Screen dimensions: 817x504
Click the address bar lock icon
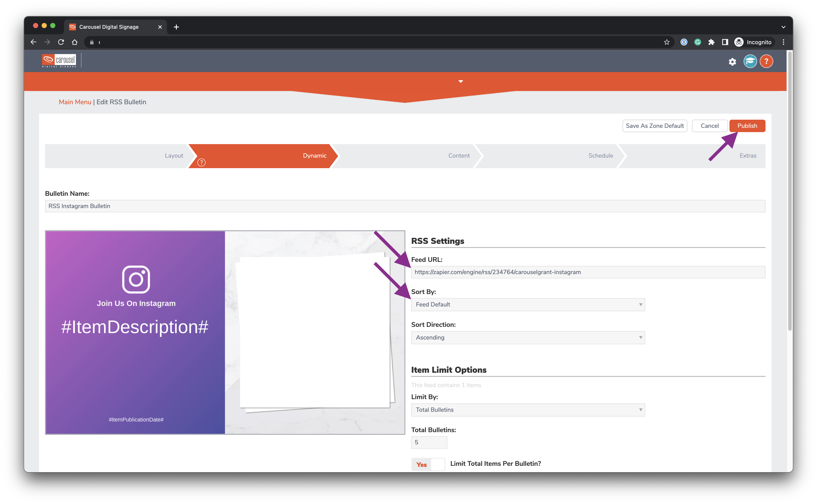tap(92, 42)
